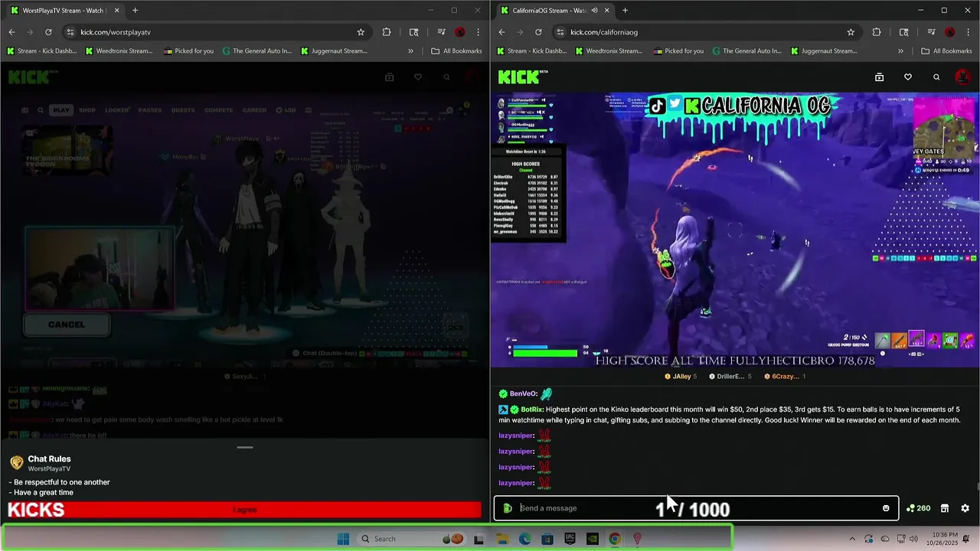Open File Explorer from the taskbar
Image resolution: width=980 pixels, height=551 pixels.
(501, 539)
